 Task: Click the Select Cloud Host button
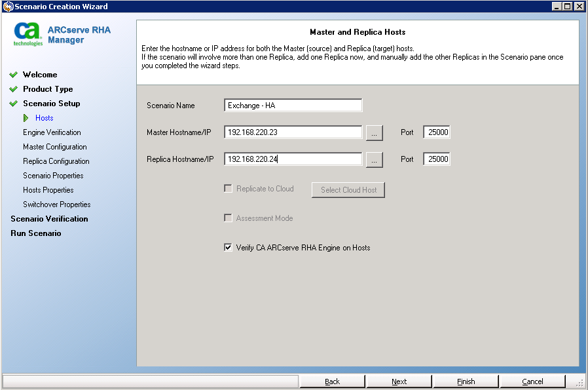348,190
